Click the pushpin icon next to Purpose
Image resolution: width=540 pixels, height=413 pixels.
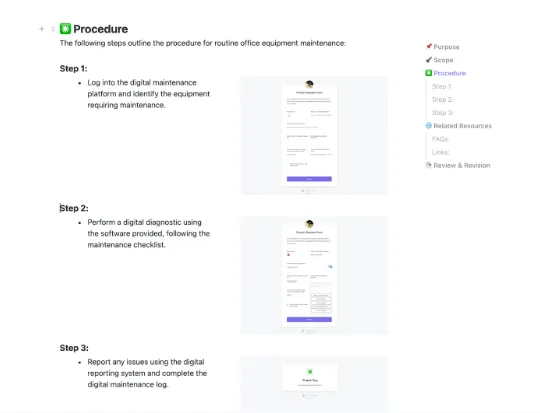[429, 47]
